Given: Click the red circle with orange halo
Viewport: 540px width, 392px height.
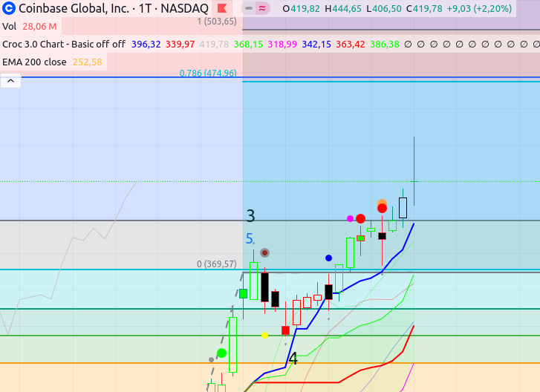Looking at the screenshot, I should 382,207.
